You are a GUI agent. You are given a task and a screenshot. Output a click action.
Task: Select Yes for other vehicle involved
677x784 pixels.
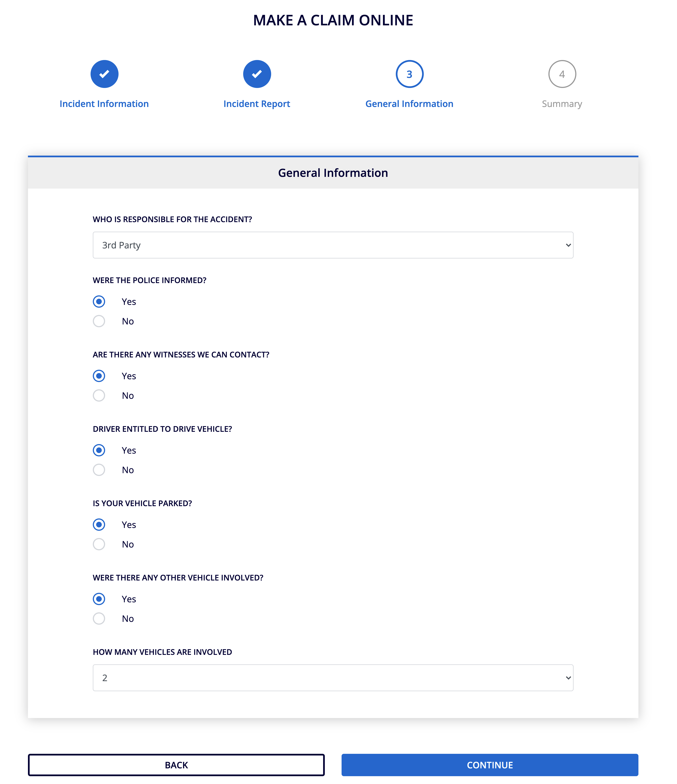point(99,599)
